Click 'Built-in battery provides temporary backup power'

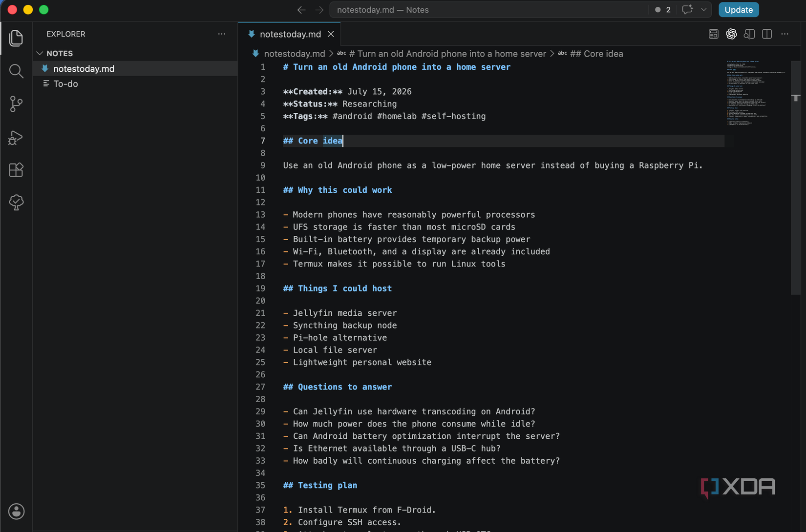pos(411,239)
